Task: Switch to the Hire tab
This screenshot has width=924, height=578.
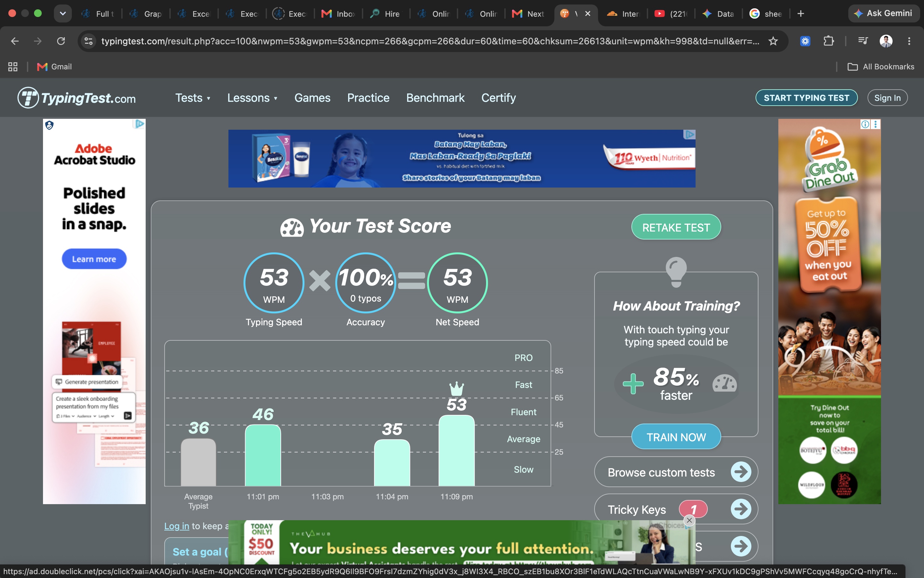Action: tap(386, 14)
